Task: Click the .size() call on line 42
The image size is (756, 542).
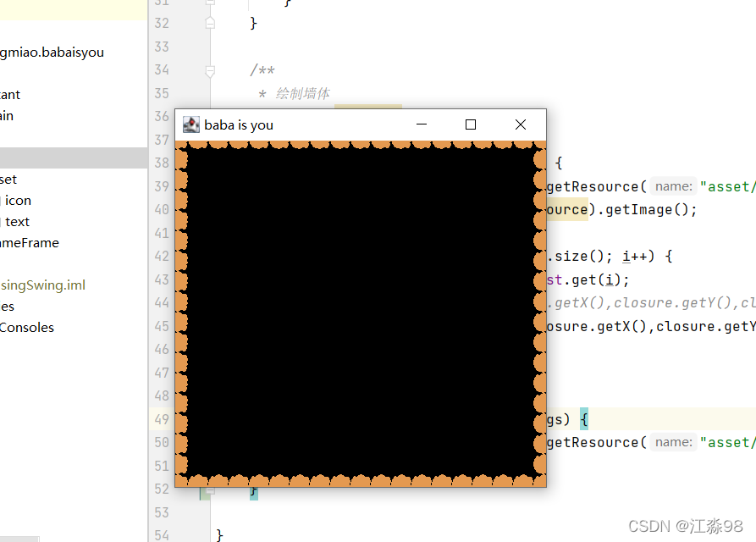Action: (575, 256)
